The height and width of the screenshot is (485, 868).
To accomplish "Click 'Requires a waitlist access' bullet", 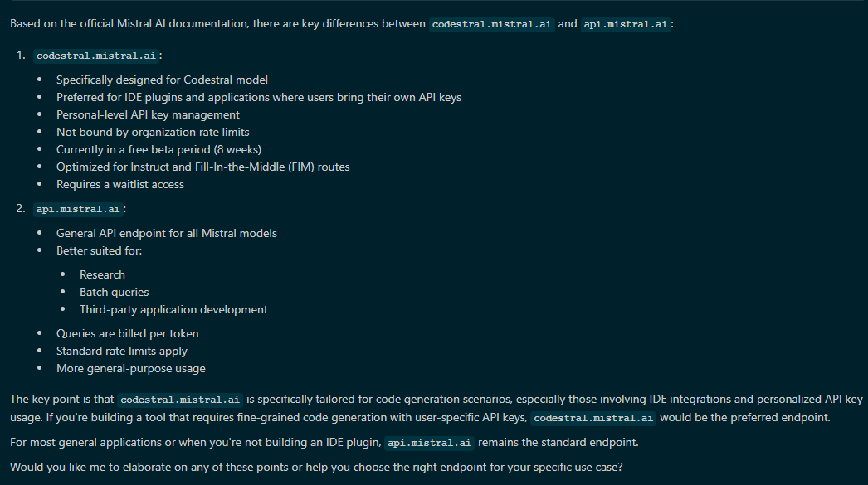I will tap(120, 185).
